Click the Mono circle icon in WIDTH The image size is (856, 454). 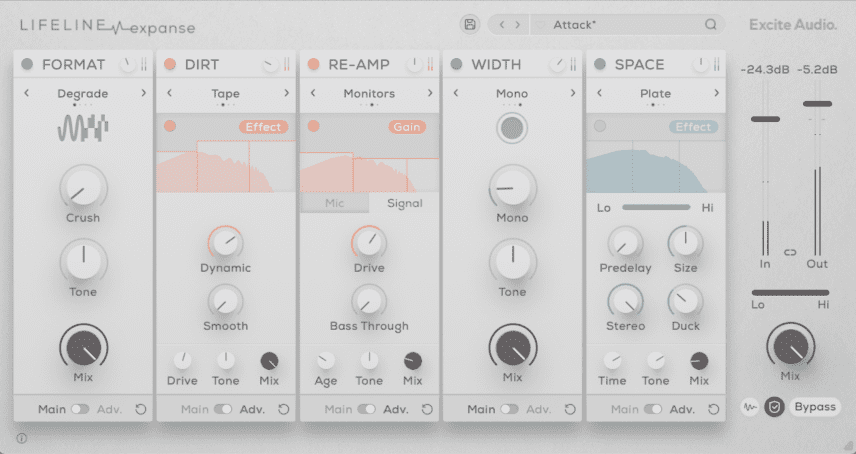click(x=512, y=128)
